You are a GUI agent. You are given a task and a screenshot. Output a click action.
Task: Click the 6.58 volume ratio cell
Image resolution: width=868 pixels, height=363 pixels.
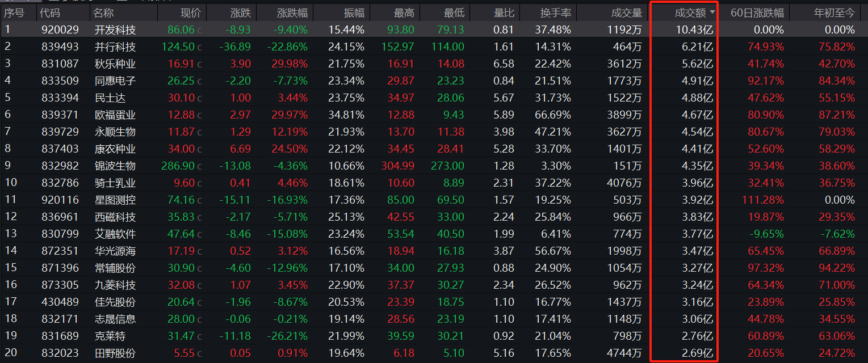click(504, 64)
